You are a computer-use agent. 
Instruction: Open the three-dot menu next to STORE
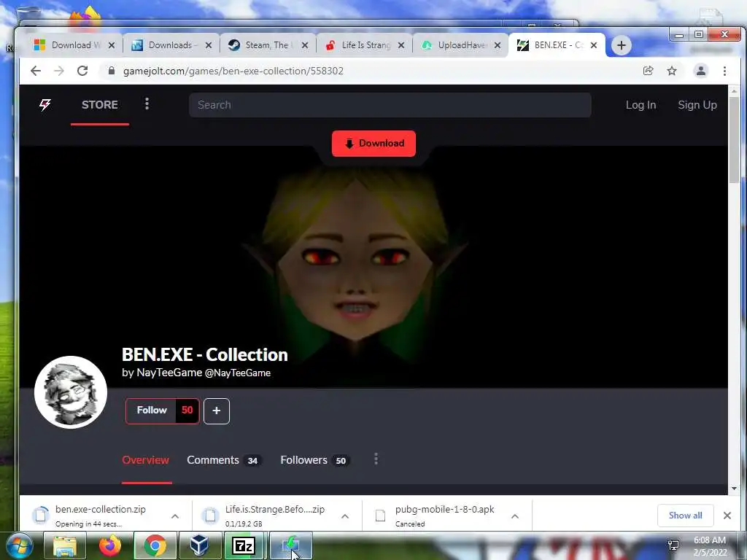point(147,104)
